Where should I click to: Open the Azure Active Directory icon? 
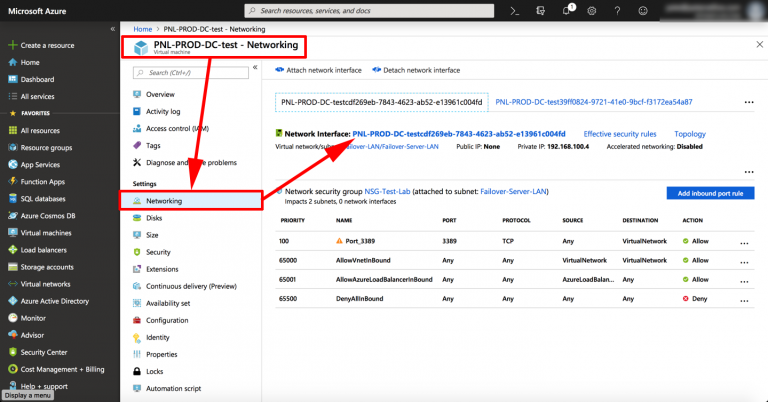point(13,301)
